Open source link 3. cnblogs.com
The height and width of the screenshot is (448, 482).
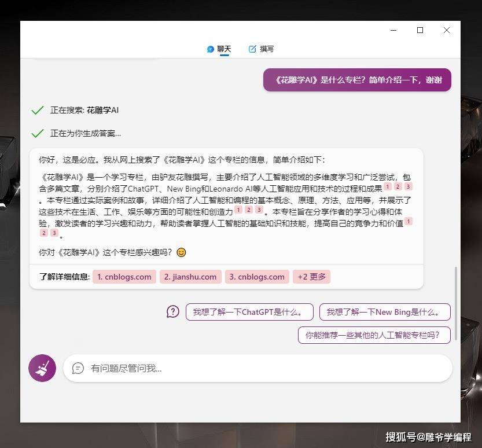[257, 277]
